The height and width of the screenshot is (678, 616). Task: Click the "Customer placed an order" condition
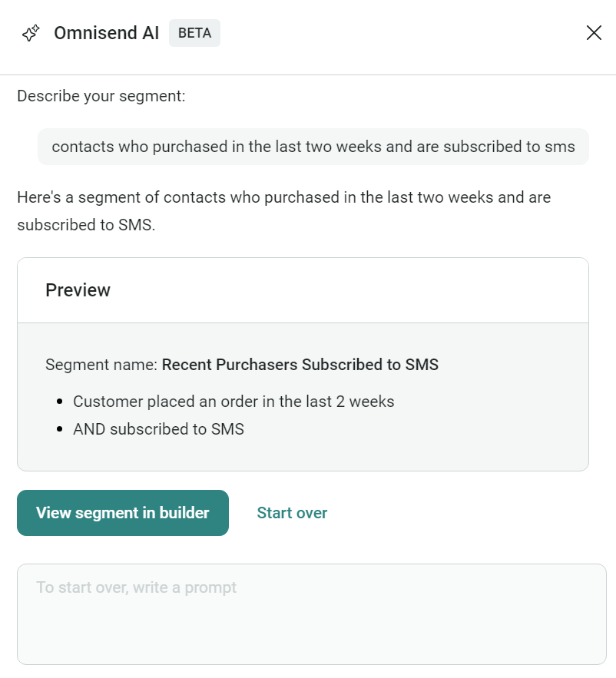pos(233,402)
